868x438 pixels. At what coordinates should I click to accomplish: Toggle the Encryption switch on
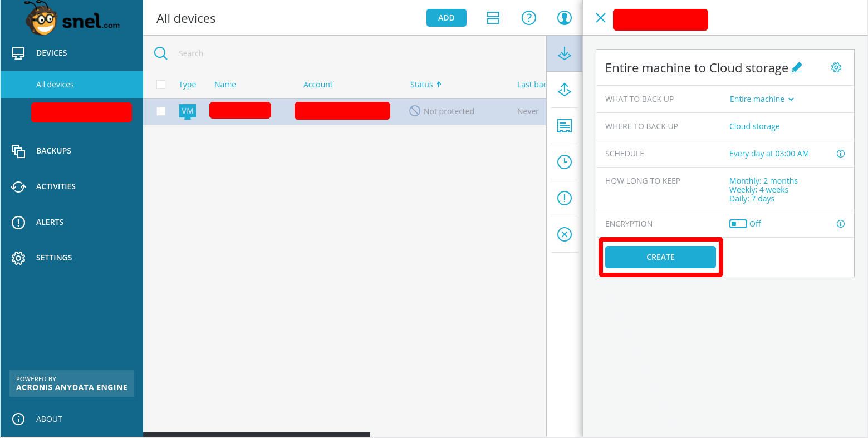coord(738,224)
